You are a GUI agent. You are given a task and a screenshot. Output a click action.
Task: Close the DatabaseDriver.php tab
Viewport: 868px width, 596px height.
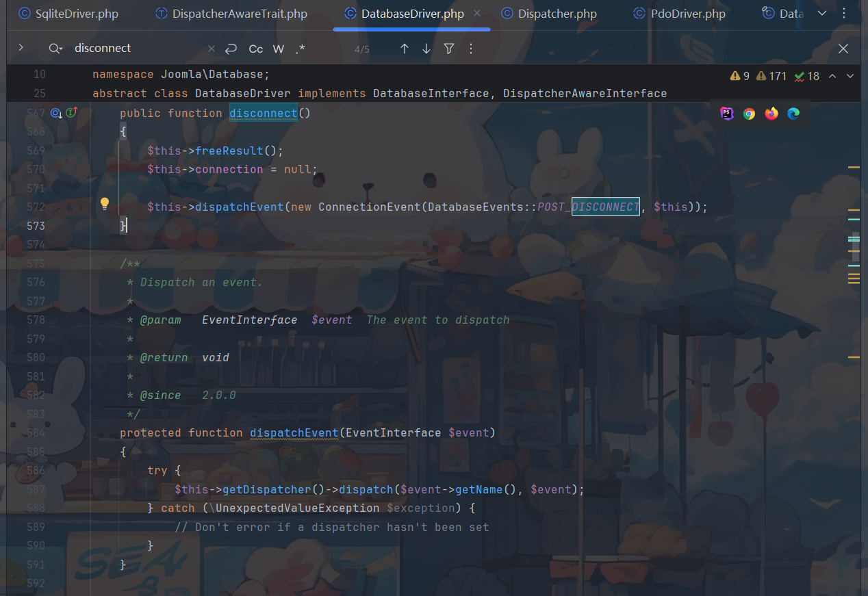(477, 14)
